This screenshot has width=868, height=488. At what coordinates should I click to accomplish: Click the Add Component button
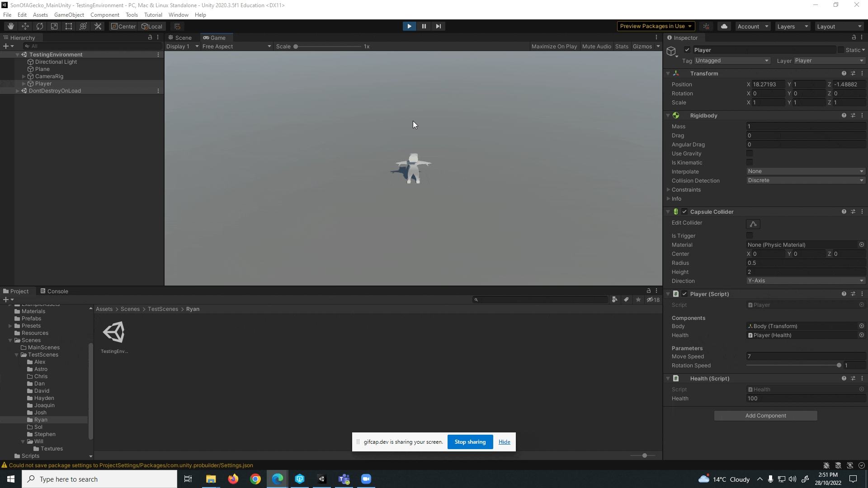coord(765,416)
